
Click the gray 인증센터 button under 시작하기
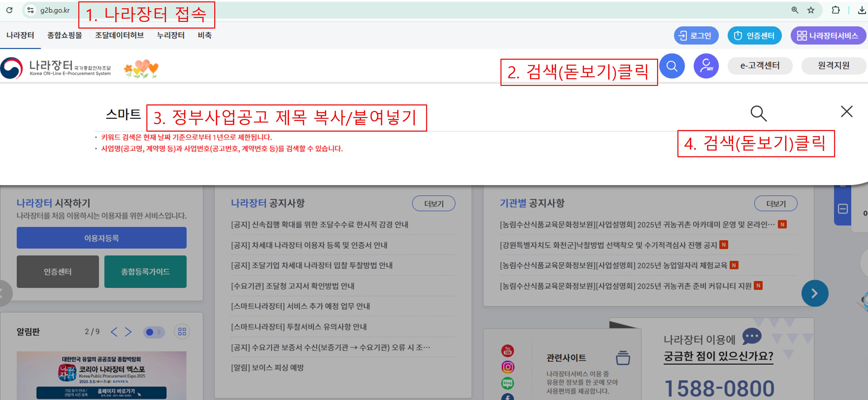pos(58,272)
